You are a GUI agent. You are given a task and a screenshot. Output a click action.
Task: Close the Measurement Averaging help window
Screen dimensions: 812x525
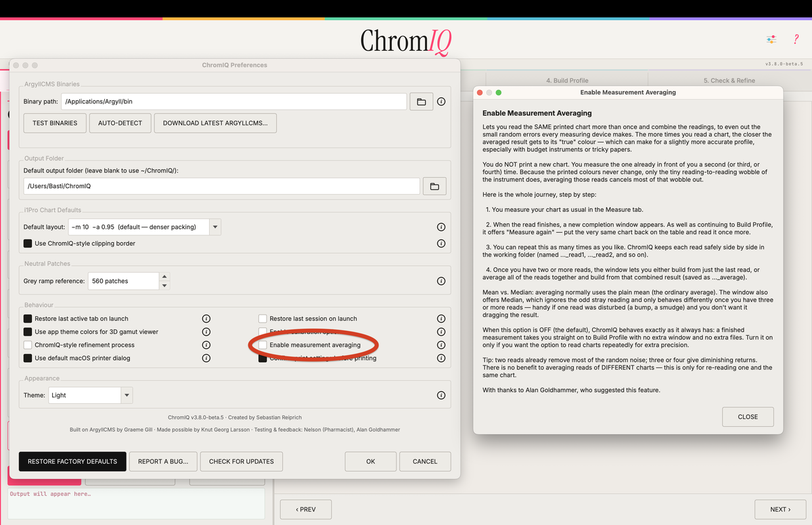(748, 417)
